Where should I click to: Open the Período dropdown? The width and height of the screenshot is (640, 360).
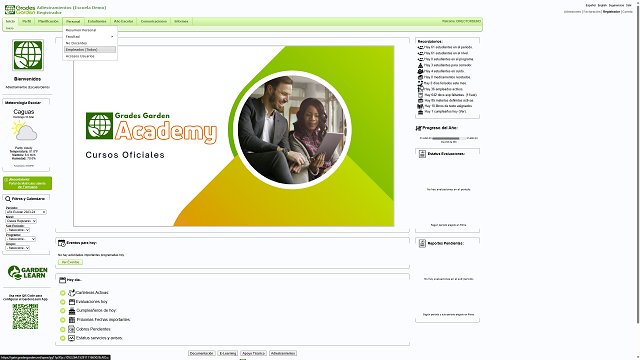26,212
